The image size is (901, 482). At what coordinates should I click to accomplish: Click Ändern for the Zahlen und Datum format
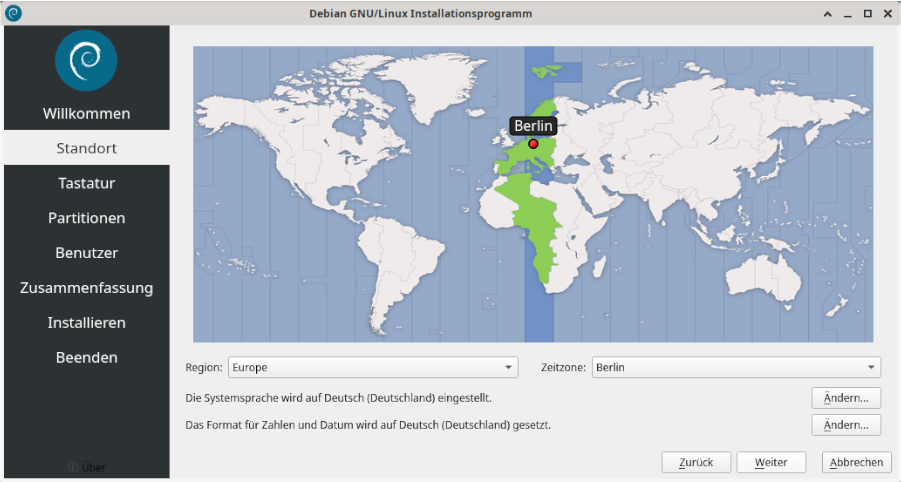(846, 425)
